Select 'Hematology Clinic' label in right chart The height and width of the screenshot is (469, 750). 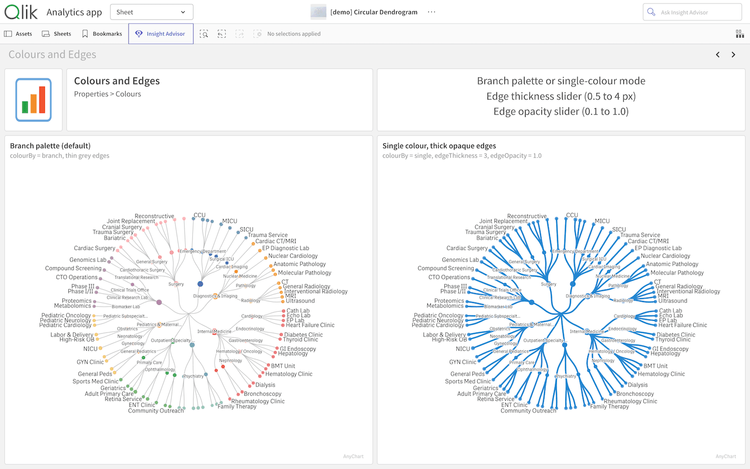click(661, 374)
